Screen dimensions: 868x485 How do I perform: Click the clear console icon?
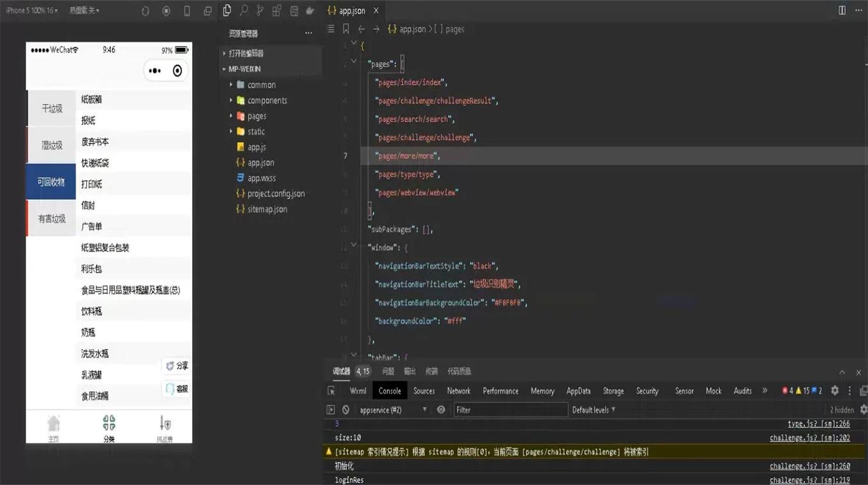pos(345,410)
